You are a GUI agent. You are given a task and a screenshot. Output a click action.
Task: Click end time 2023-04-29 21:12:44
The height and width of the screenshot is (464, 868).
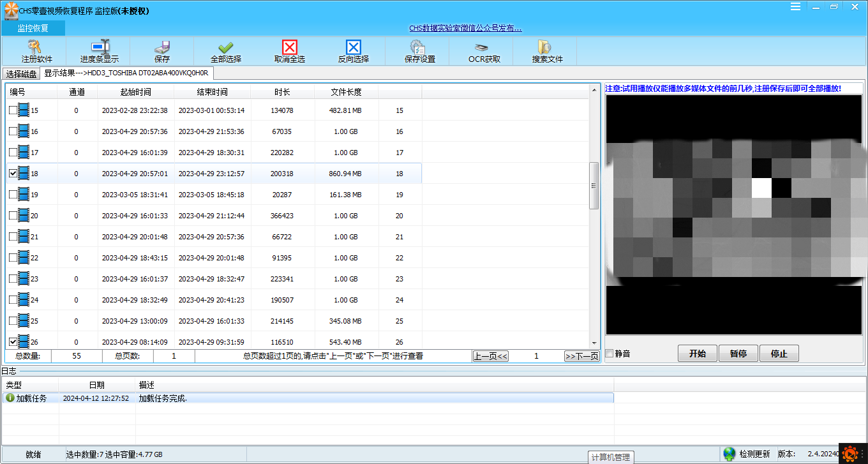click(211, 216)
